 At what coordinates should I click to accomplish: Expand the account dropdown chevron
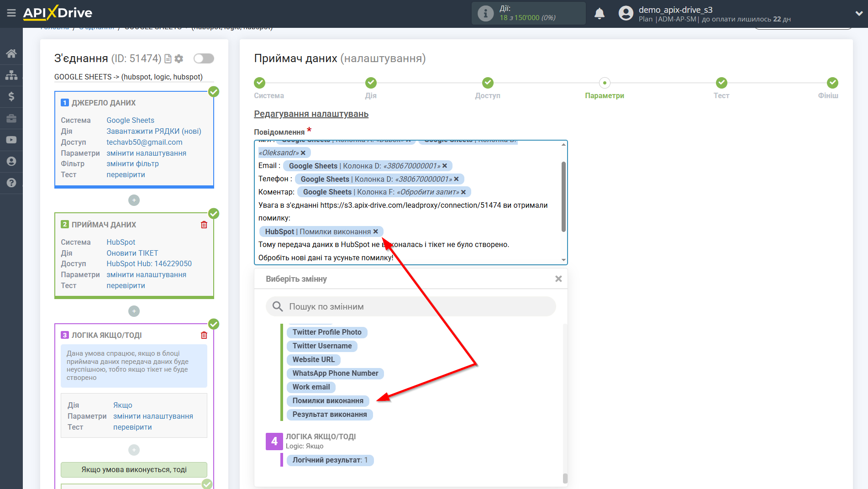coord(858,13)
